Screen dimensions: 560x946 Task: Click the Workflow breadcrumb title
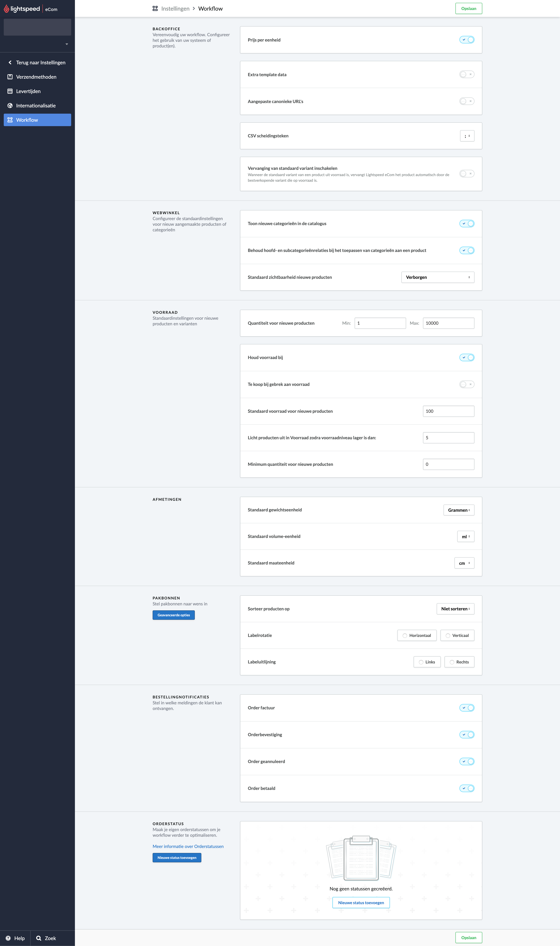(210, 9)
